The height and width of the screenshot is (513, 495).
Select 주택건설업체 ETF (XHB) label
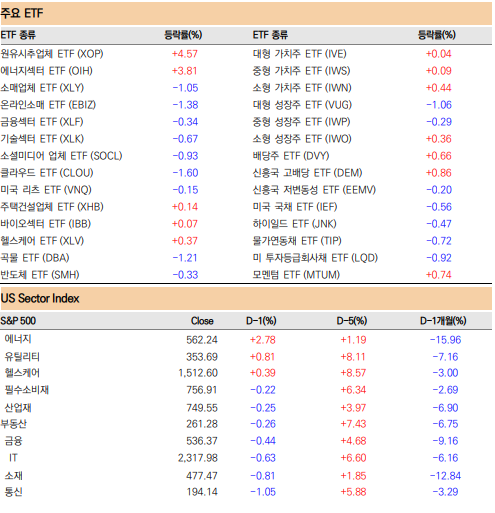pyautogui.click(x=52, y=207)
